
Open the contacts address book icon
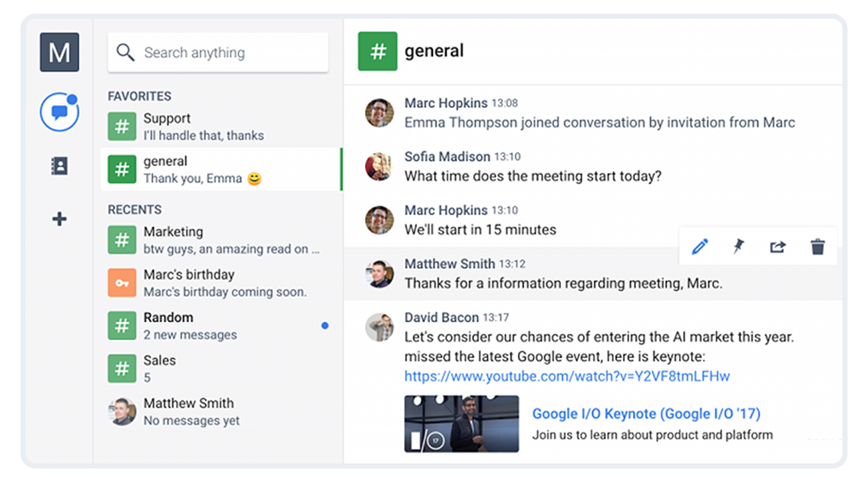click(59, 166)
